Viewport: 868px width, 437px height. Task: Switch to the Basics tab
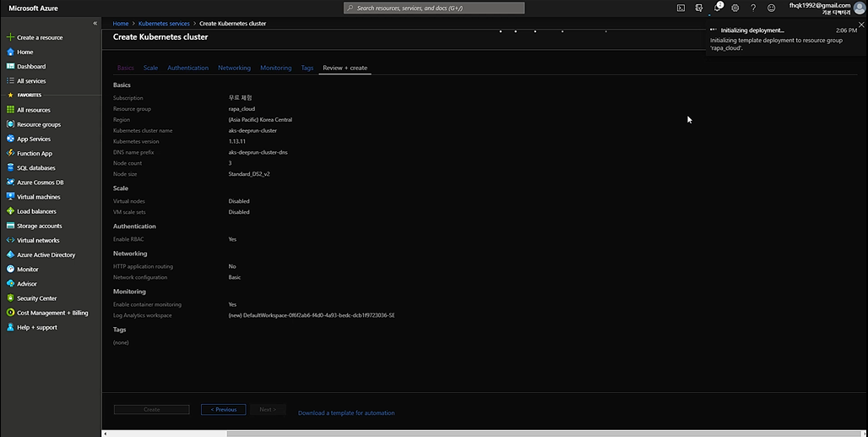[x=126, y=68]
